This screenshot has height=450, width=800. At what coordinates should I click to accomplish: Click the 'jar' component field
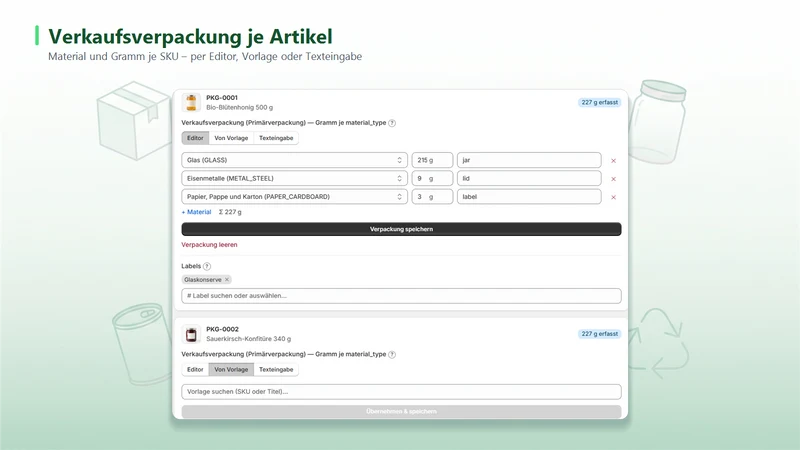click(529, 160)
